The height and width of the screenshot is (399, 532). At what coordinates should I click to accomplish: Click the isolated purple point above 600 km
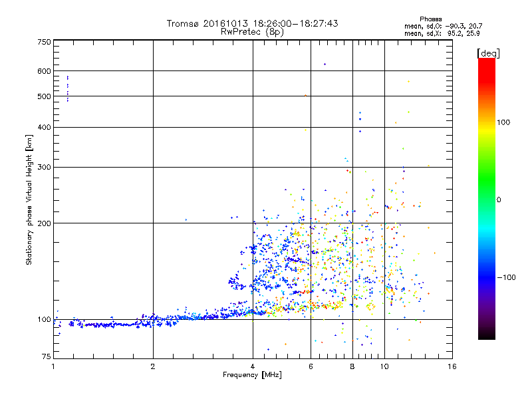(325, 64)
